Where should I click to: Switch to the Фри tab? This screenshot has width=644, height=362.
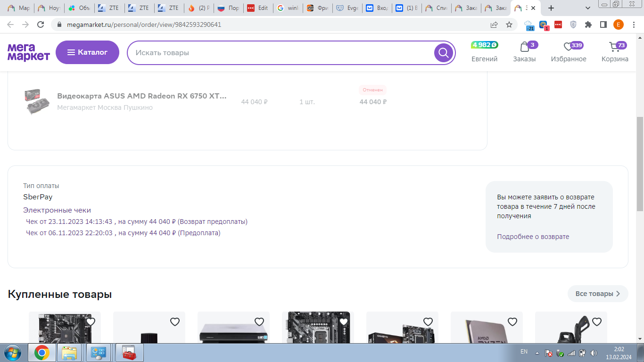[x=317, y=8]
